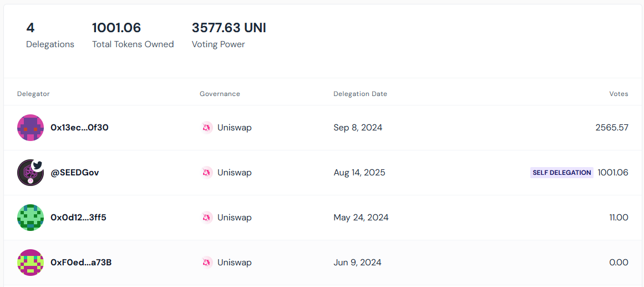Open the 0x13ec...0f30 delegator address link

point(79,128)
